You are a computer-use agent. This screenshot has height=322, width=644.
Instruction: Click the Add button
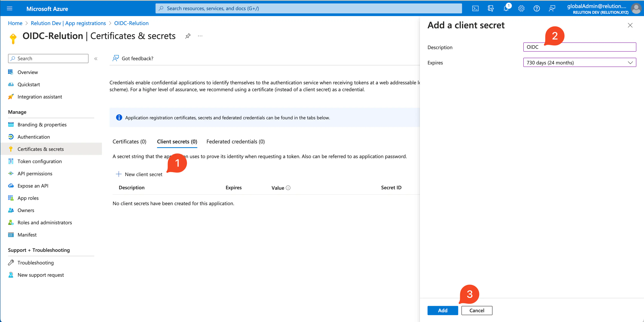point(442,310)
